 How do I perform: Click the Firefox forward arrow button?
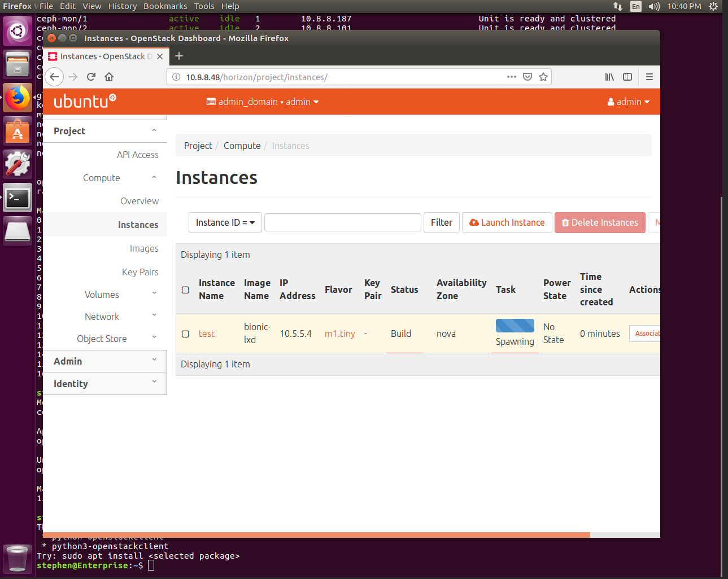point(73,77)
